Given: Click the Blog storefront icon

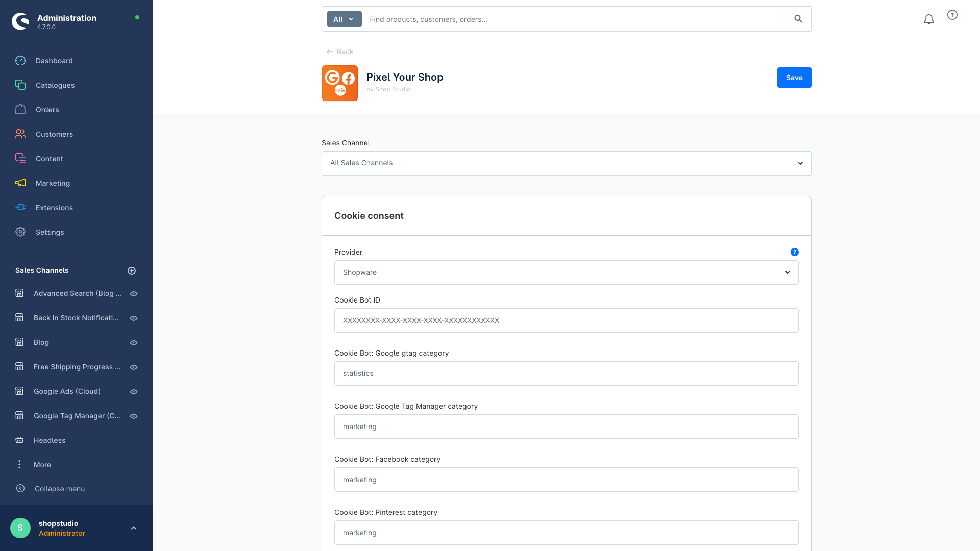Looking at the screenshot, I should [x=19, y=342].
